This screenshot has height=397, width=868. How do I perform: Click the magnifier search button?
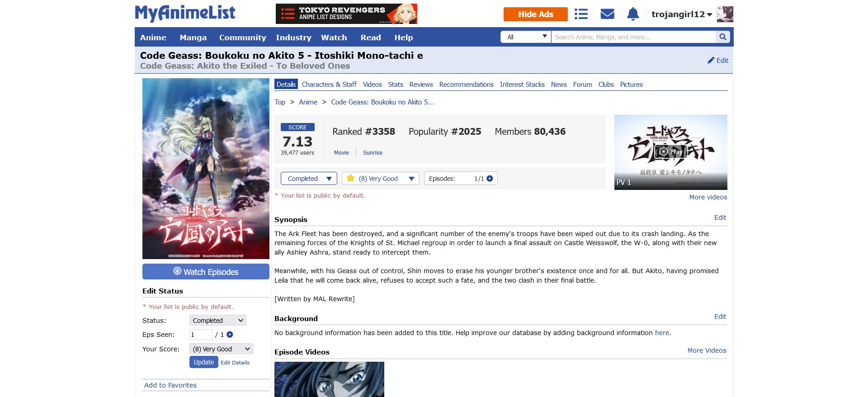click(722, 37)
